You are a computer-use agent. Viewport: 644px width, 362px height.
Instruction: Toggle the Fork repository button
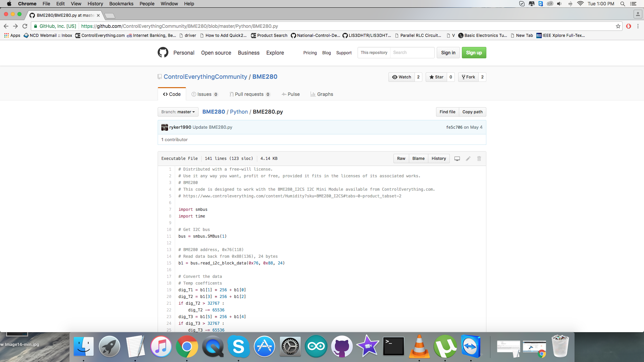pyautogui.click(x=467, y=77)
